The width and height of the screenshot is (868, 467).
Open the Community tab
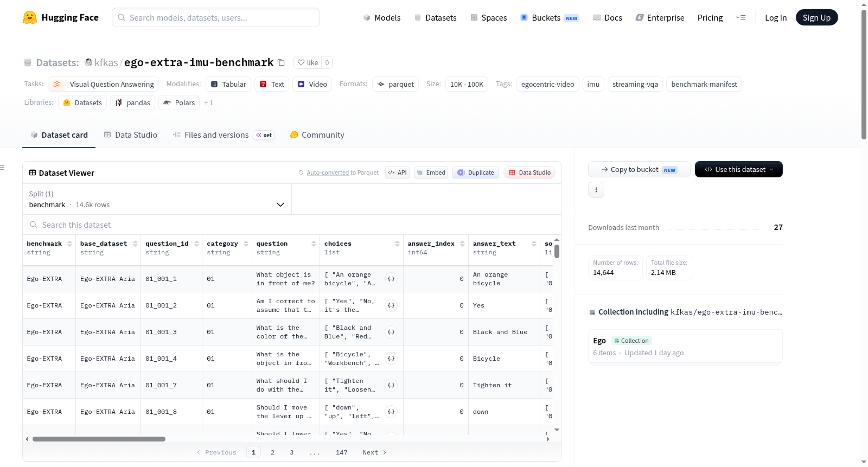317,135
